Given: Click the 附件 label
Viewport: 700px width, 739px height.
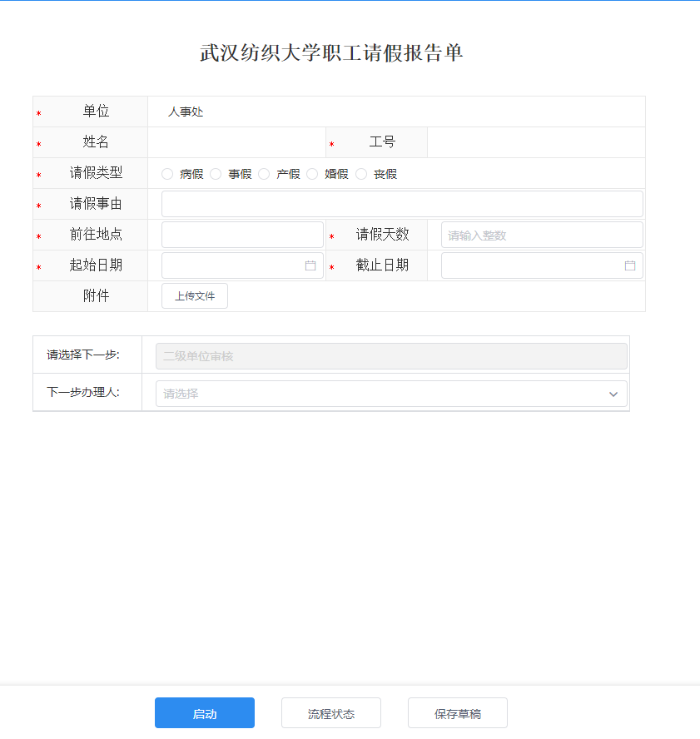Looking at the screenshot, I should click(96, 295).
